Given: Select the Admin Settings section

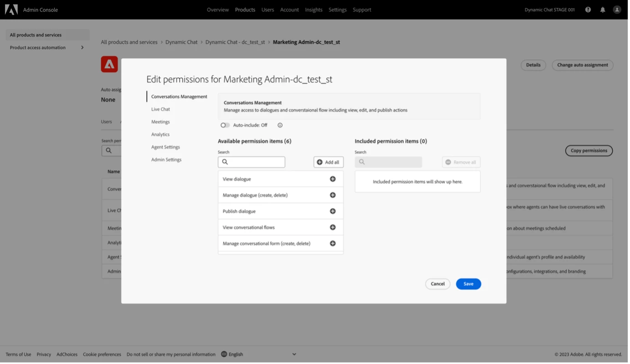Looking at the screenshot, I should click(x=167, y=160).
